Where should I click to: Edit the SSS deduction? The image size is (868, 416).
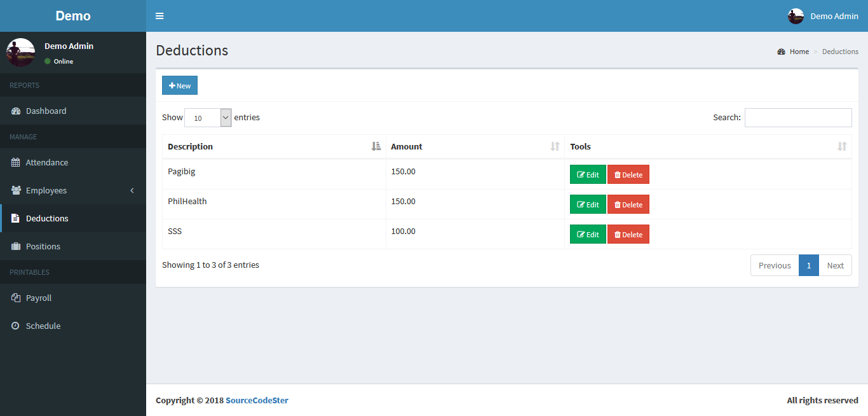(x=588, y=234)
